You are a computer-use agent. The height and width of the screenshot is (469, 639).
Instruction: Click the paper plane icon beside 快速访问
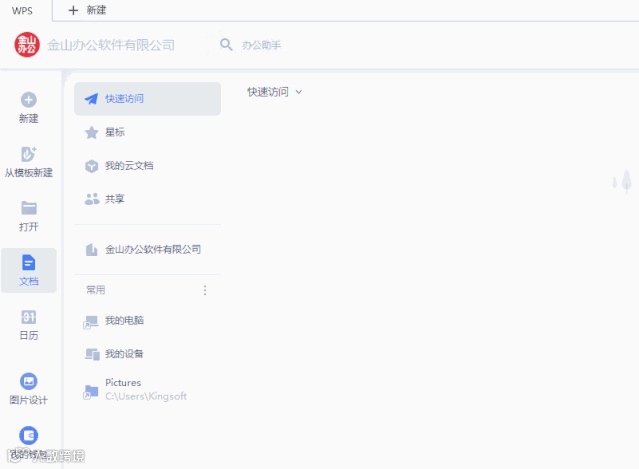click(x=91, y=99)
